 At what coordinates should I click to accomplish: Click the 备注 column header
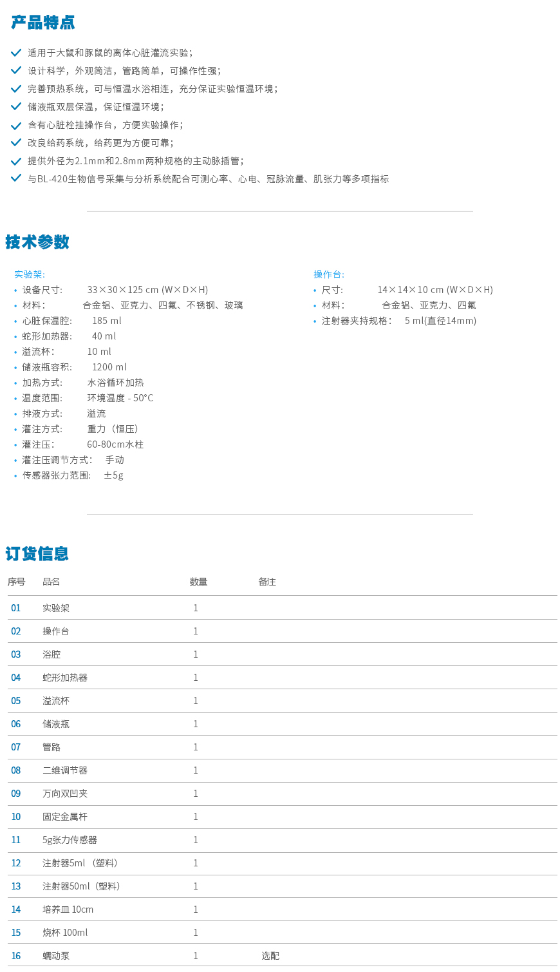(x=267, y=582)
